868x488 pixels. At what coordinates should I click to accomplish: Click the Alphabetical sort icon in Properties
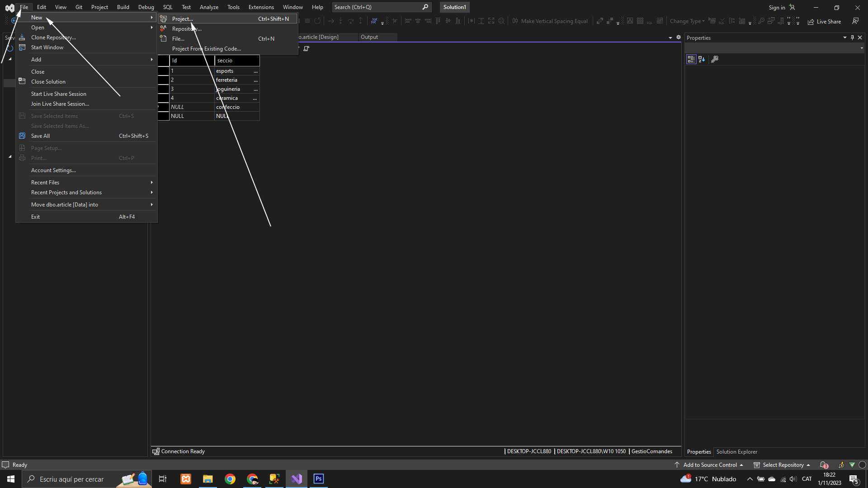[x=702, y=59]
